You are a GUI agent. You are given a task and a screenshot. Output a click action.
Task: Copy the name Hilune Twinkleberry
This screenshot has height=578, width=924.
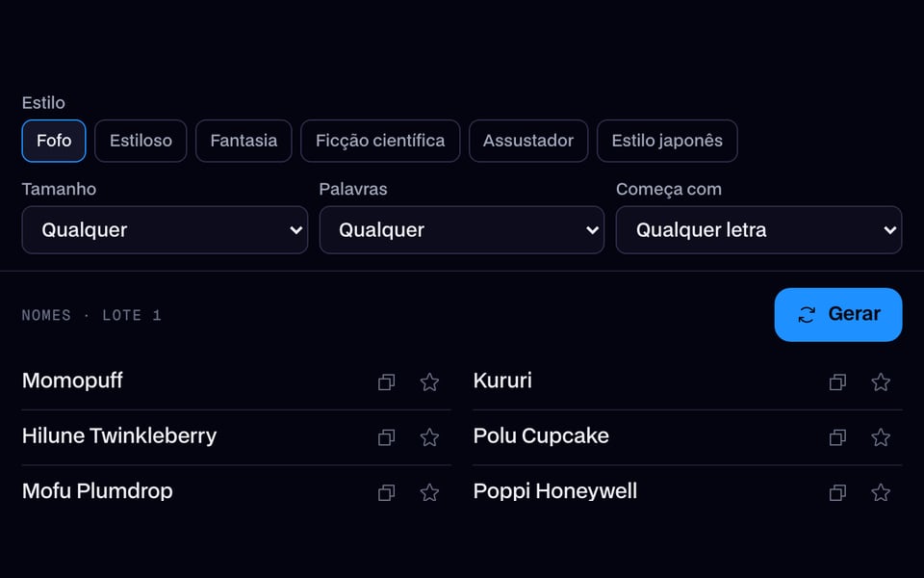point(387,437)
